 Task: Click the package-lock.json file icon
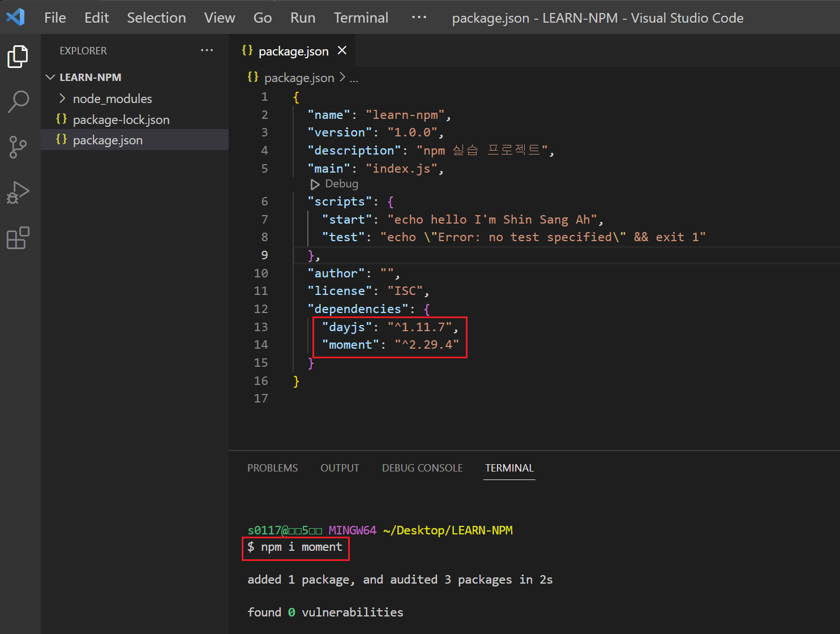[x=61, y=119]
